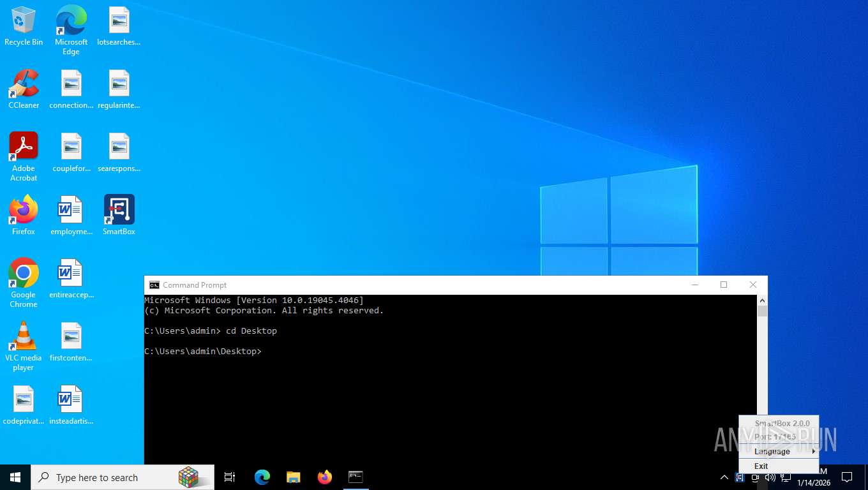Open the notification Action Center

(847, 477)
